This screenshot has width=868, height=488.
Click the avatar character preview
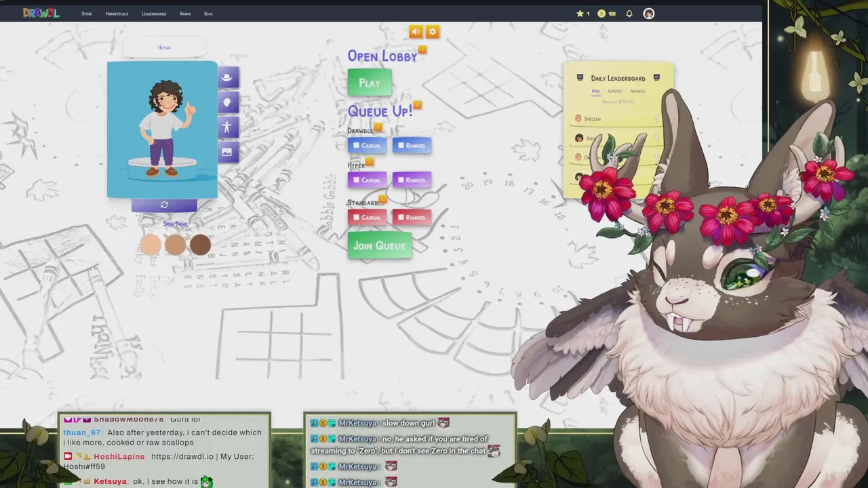click(162, 130)
